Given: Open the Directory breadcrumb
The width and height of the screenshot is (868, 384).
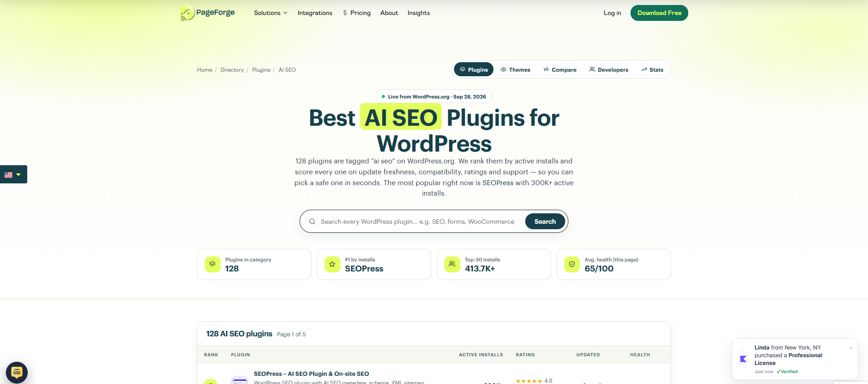Looking at the screenshot, I should tap(232, 70).
